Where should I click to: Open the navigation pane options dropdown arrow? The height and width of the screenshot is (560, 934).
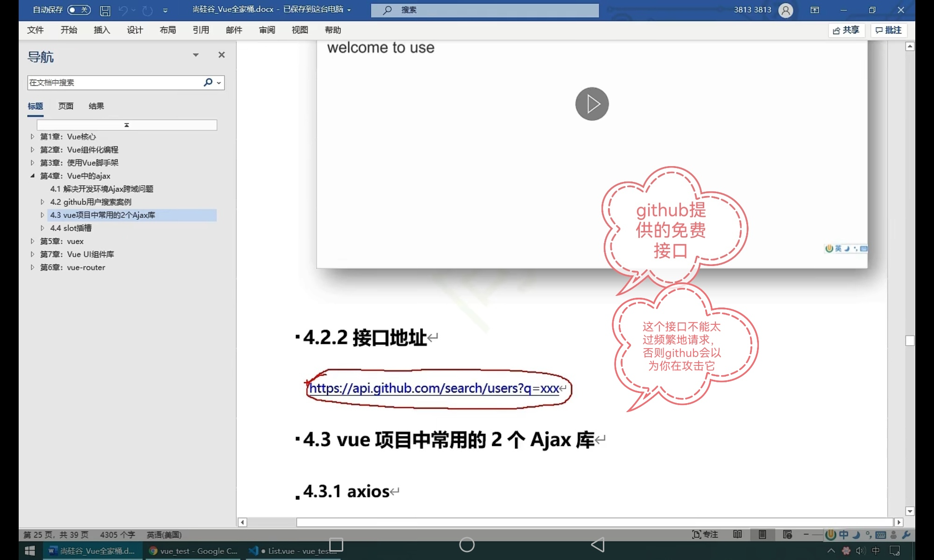click(196, 55)
